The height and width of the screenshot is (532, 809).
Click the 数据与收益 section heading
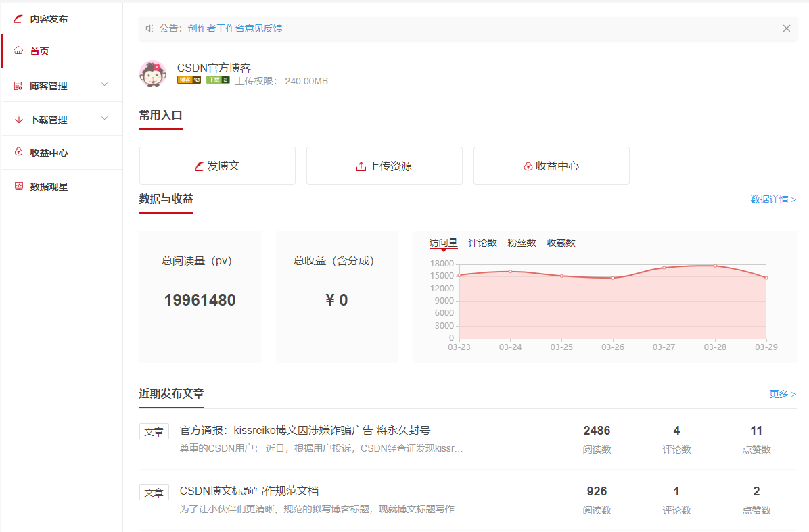(x=166, y=199)
